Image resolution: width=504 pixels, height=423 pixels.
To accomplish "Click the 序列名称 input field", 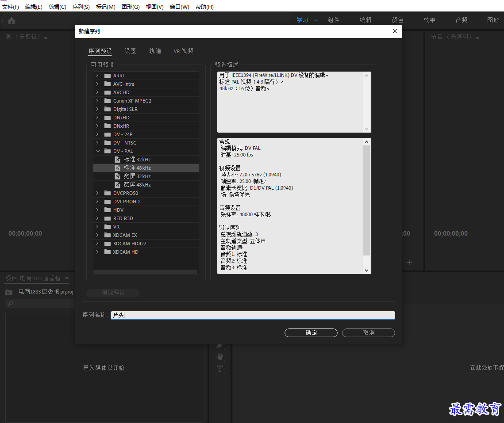I will pos(253,315).
